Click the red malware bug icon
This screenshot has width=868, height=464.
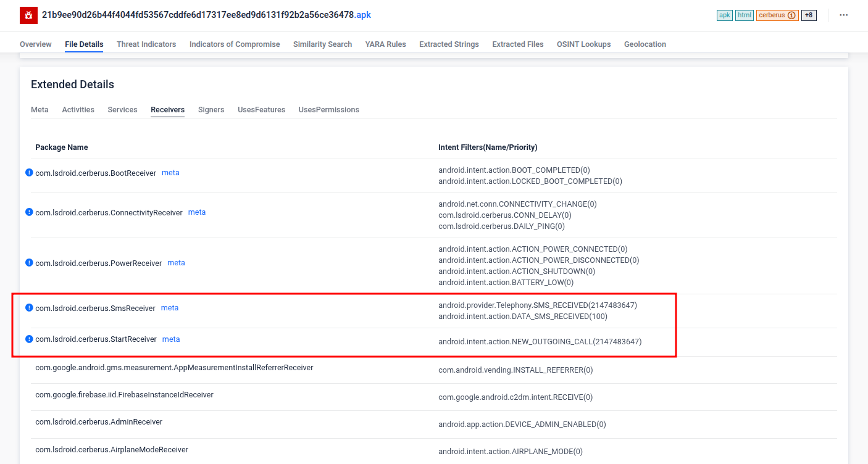coord(29,15)
